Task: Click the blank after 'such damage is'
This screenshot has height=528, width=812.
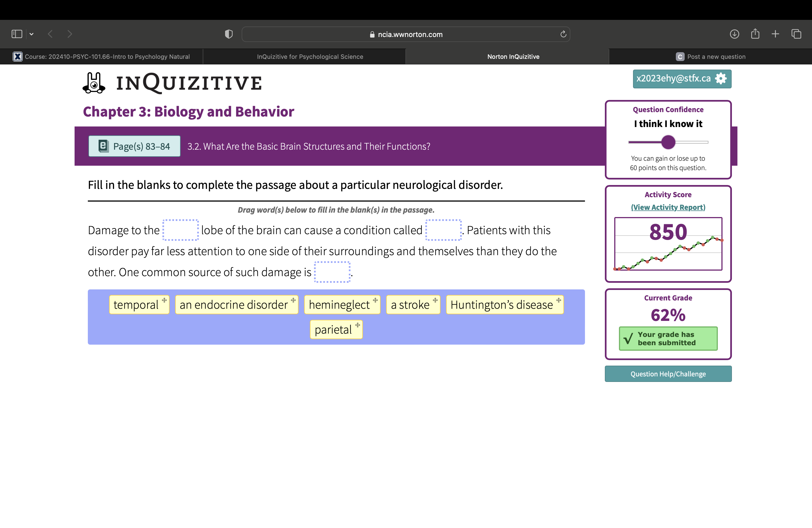Action: [332, 272]
